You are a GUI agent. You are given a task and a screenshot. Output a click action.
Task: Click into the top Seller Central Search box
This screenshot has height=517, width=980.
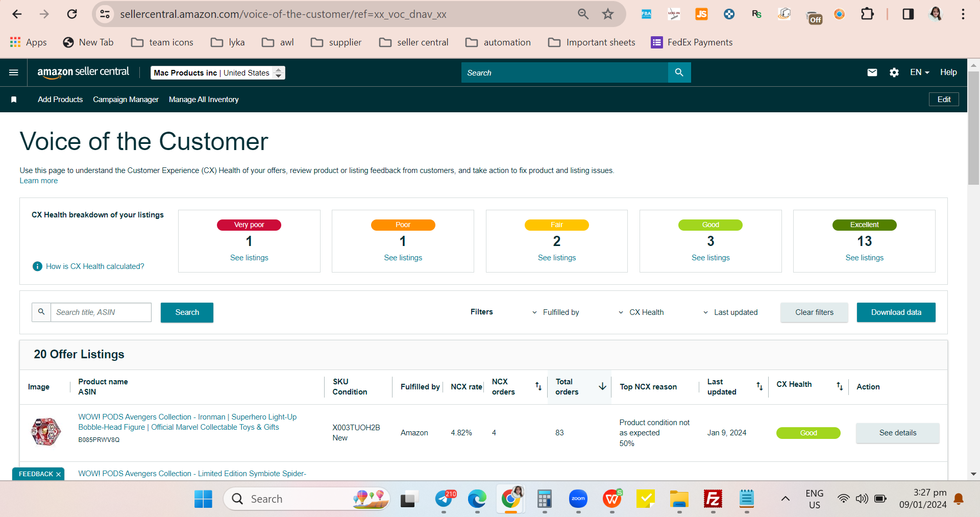(565, 72)
